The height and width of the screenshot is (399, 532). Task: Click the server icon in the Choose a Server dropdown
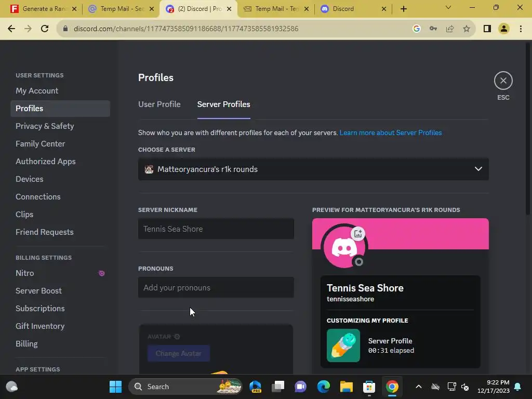(x=149, y=169)
